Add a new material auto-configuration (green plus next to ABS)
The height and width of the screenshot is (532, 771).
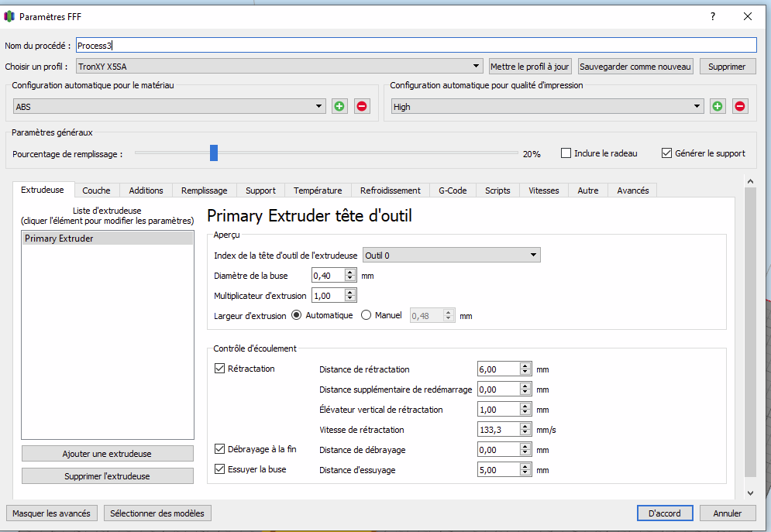339,106
